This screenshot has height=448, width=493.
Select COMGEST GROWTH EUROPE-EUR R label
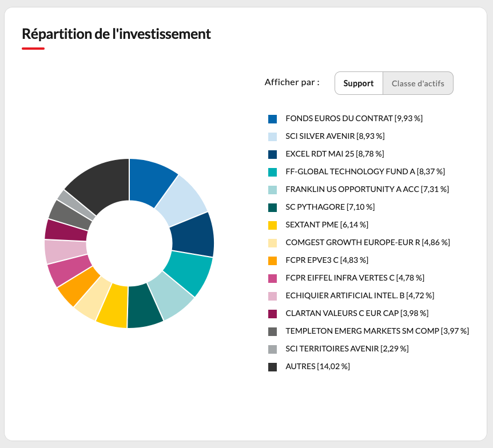click(368, 242)
